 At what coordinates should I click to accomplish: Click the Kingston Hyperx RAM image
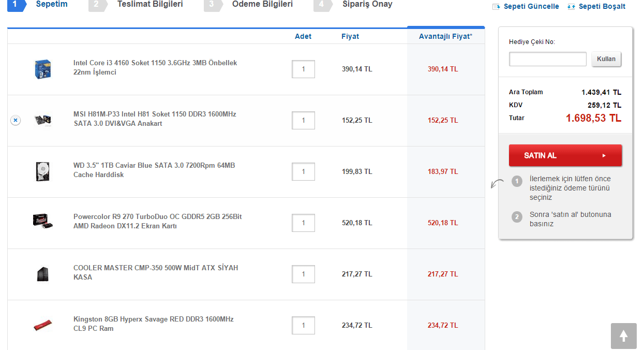[x=43, y=325]
